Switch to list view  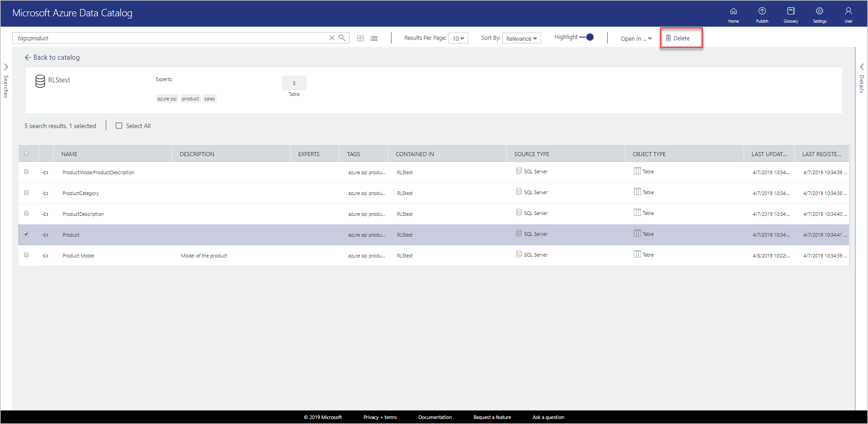[374, 38]
